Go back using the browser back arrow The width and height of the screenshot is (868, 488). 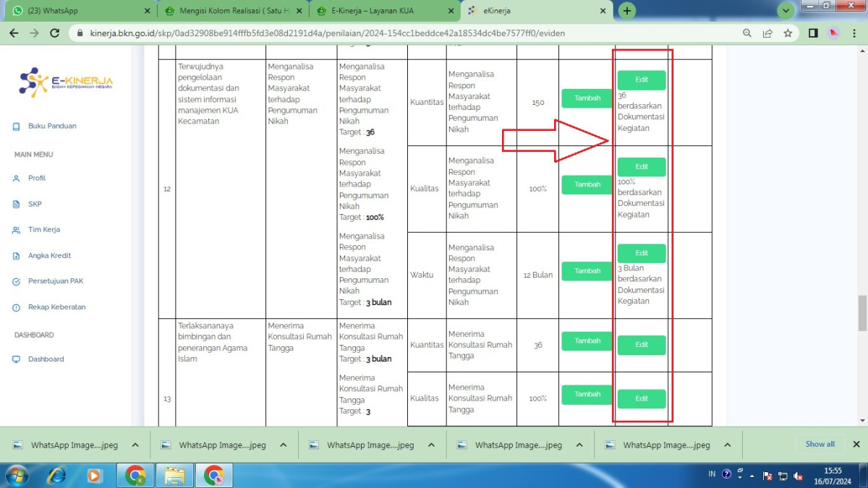[x=14, y=33]
